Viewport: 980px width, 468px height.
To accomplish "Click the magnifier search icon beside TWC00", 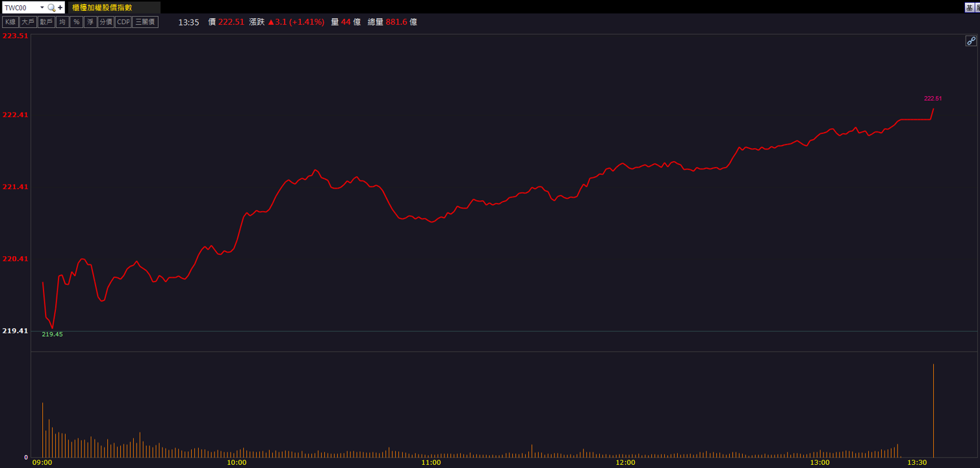I will [x=51, y=8].
